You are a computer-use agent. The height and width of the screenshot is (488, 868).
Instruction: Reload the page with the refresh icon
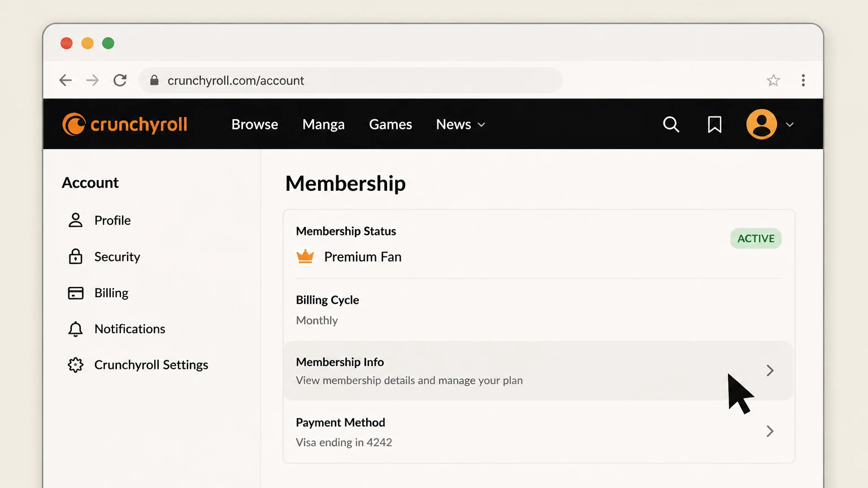click(x=120, y=80)
